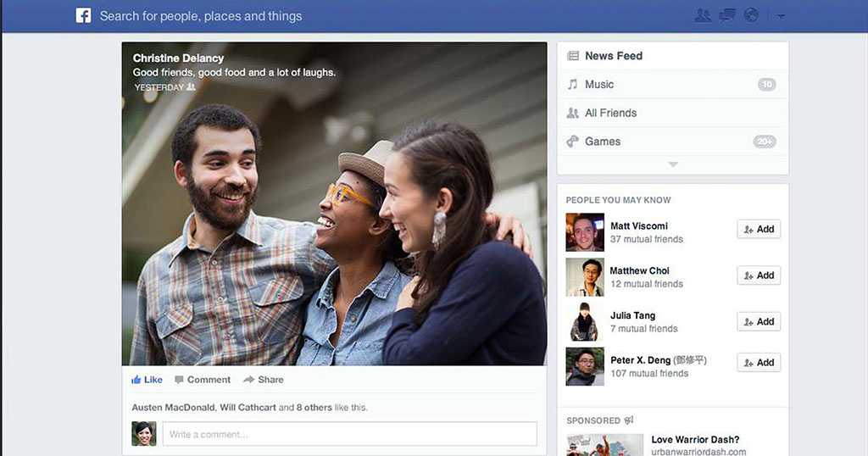The height and width of the screenshot is (456, 868).
Task: Open the notifications globe icon
Action: pos(751,16)
